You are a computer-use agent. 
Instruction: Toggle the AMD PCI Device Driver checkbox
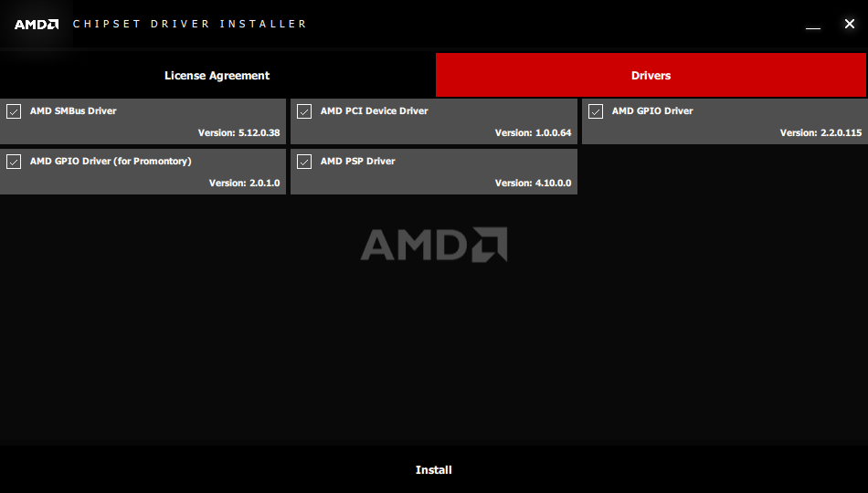tap(304, 111)
